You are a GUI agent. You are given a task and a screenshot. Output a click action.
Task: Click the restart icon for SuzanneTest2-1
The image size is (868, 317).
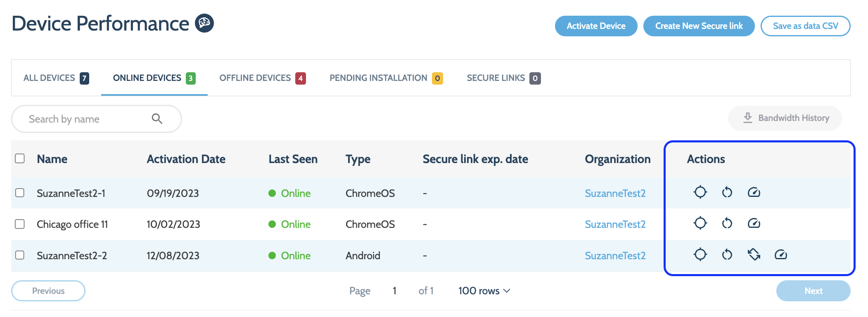[x=727, y=192]
